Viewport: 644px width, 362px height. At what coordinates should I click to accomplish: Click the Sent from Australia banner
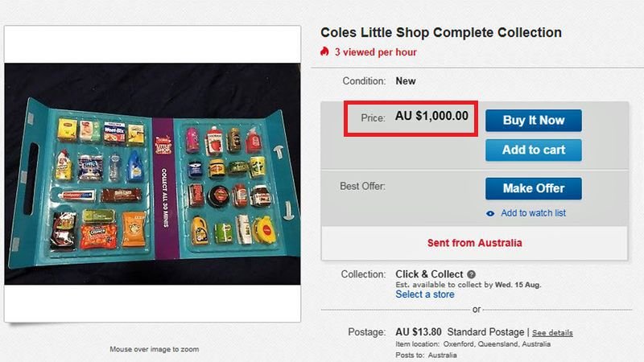coord(474,243)
